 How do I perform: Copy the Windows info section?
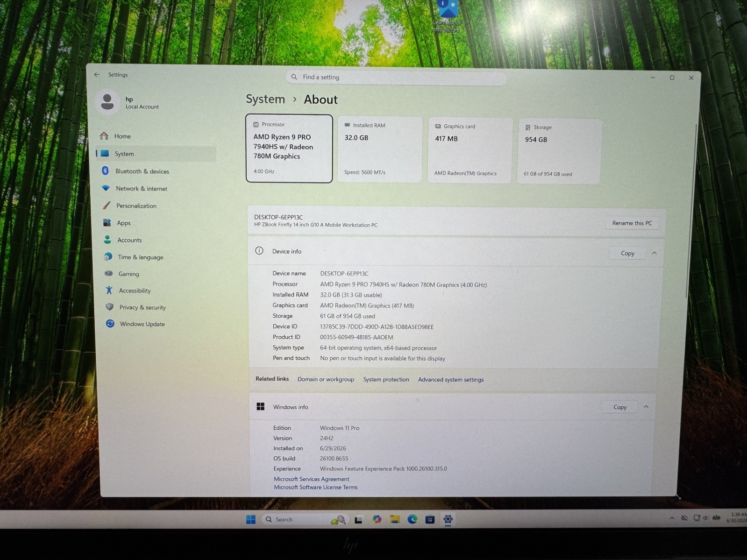pyautogui.click(x=620, y=407)
